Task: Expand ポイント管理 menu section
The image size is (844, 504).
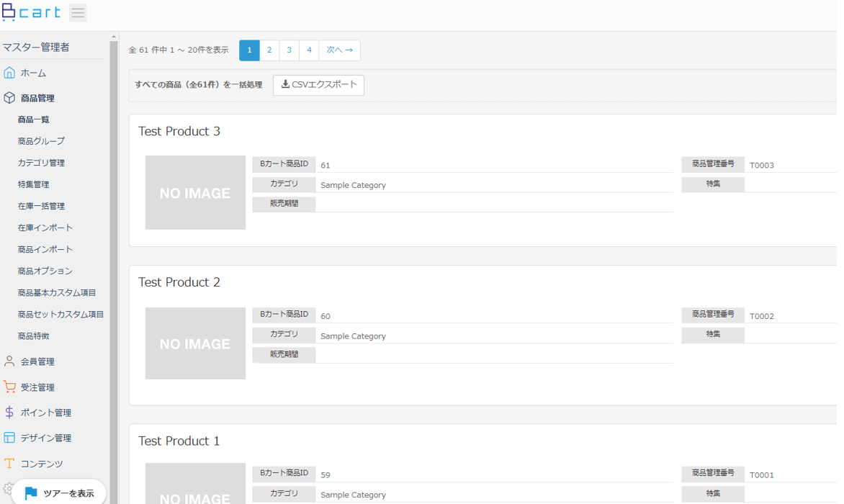Action: point(46,413)
